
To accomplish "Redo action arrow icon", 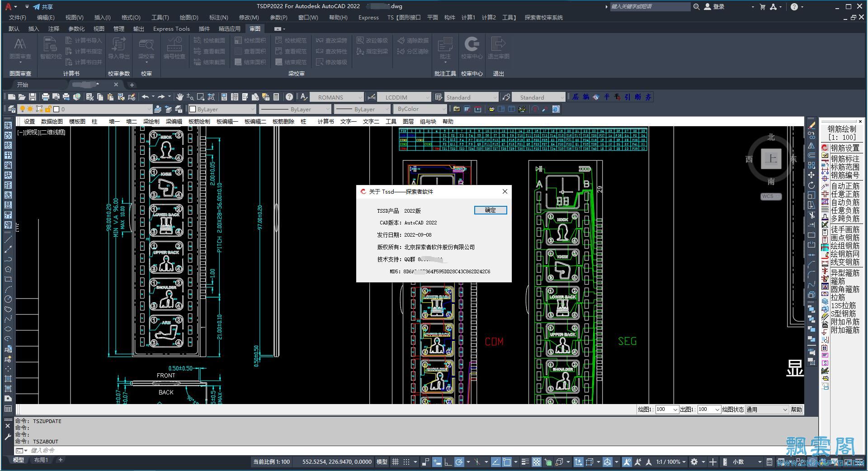I will [161, 97].
